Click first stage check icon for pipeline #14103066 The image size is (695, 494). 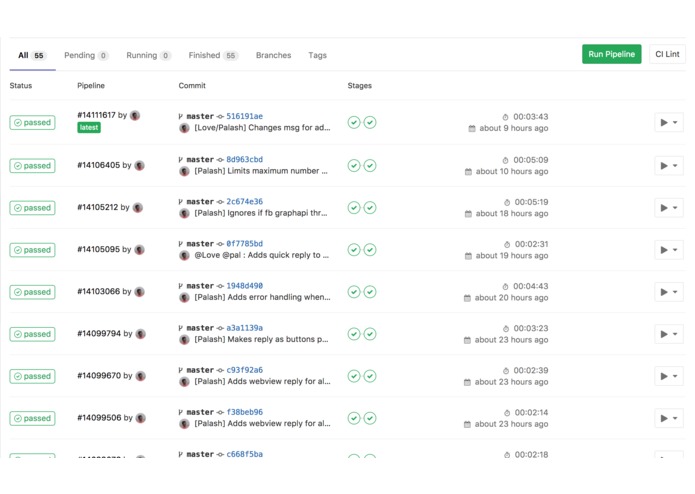354,292
